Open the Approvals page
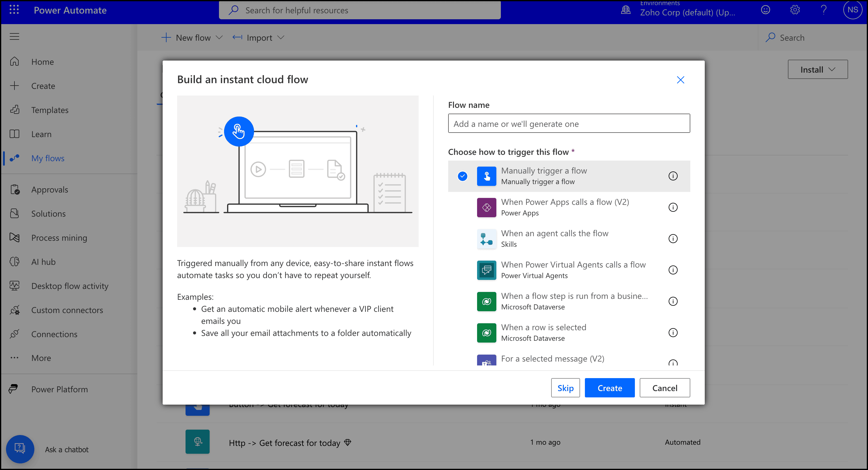Image resolution: width=868 pixels, height=470 pixels. [x=49, y=189]
